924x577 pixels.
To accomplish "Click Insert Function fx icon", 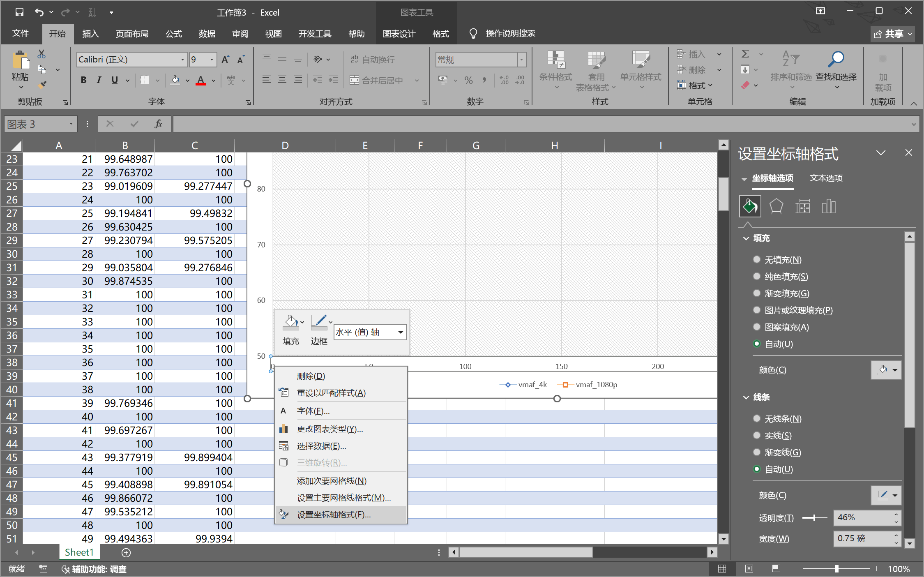I will 159,124.
